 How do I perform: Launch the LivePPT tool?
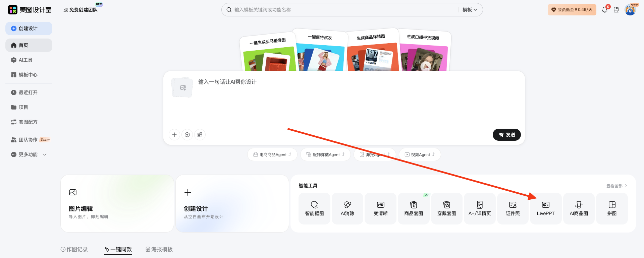pyautogui.click(x=546, y=208)
